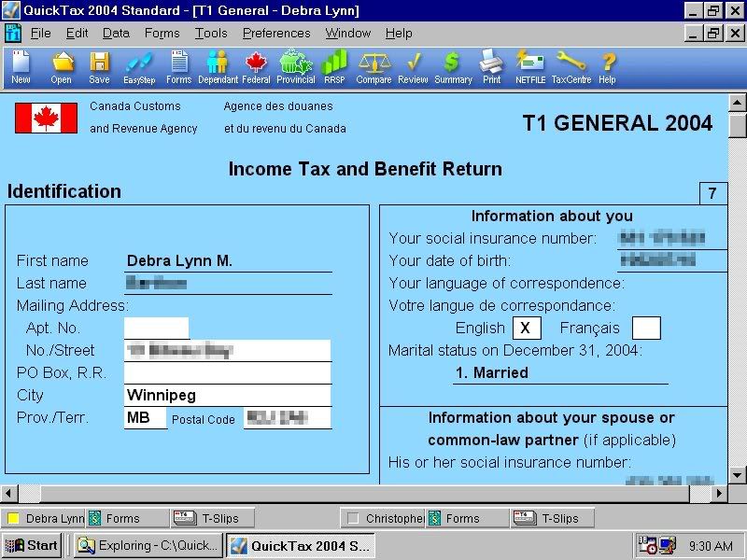Viewport: 747px width, 560px height.
Task: Click the First name field
Action: pos(228,261)
